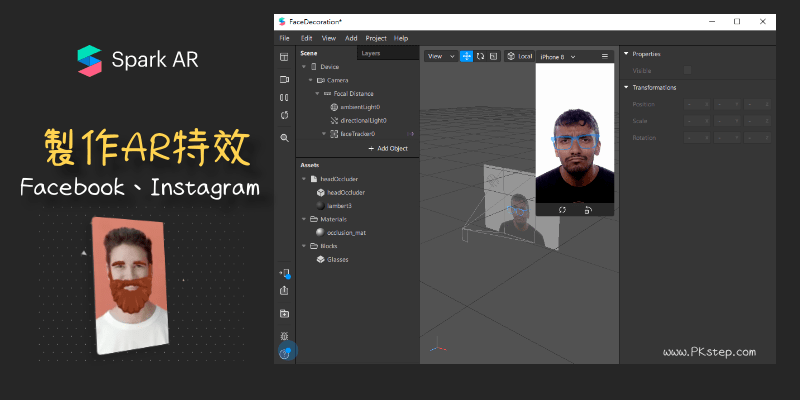Open the View dropdown in viewport toolbar

click(440, 56)
